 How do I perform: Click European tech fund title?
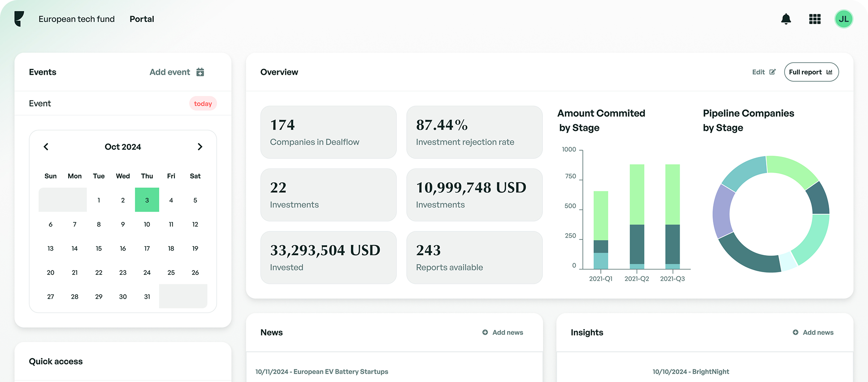click(x=77, y=19)
